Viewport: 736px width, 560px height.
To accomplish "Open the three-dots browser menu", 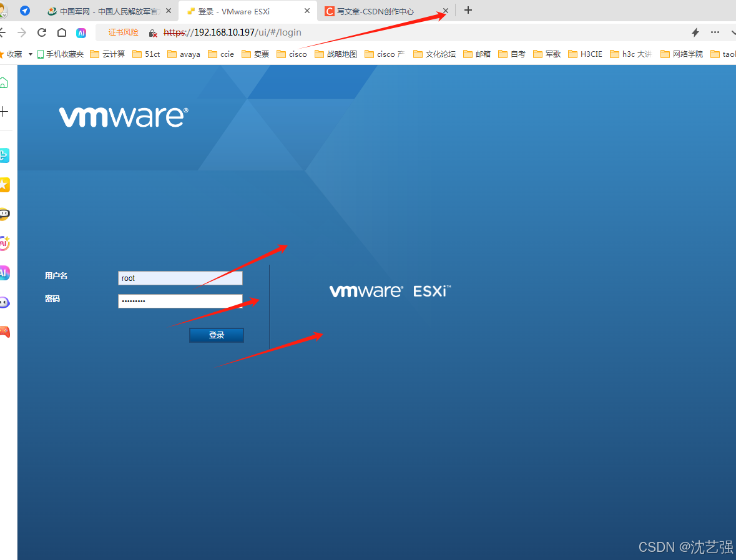I will click(715, 32).
